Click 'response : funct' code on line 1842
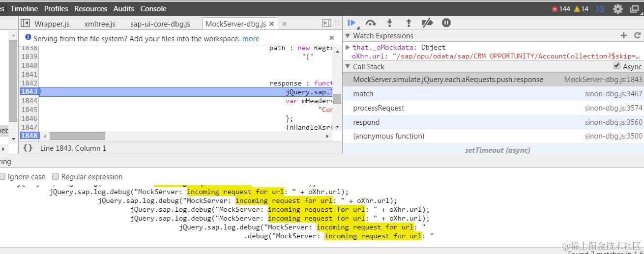644x254 pixels. 301,83
